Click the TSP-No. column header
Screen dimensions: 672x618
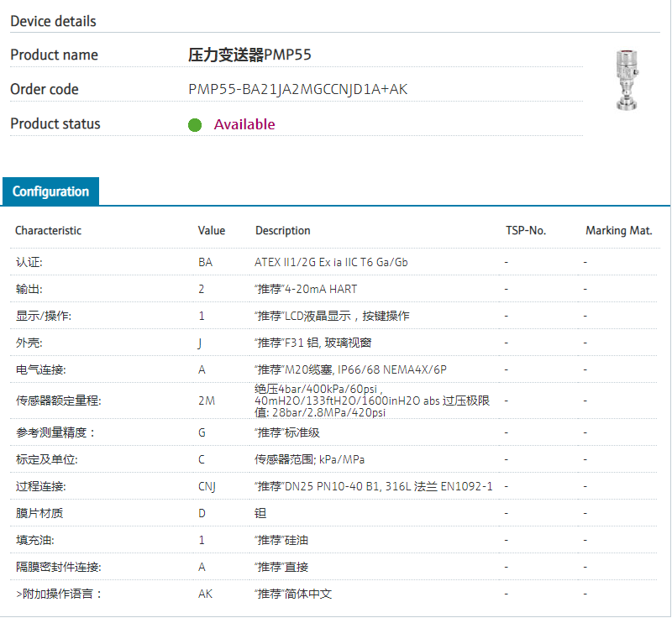tap(525, 230)
